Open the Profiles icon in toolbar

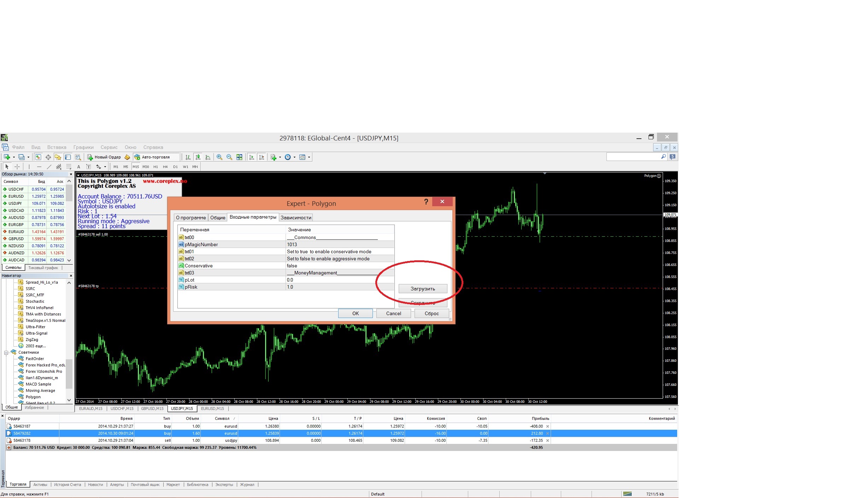(x=21, y=157)
